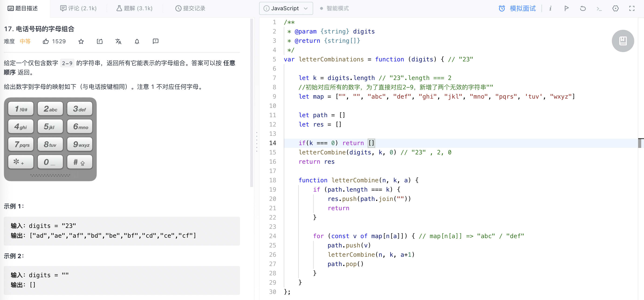Screen dimensions: 644x300
Task: Switch to the 题解 (3.1k) tab
Action: [x=134, y=8]
